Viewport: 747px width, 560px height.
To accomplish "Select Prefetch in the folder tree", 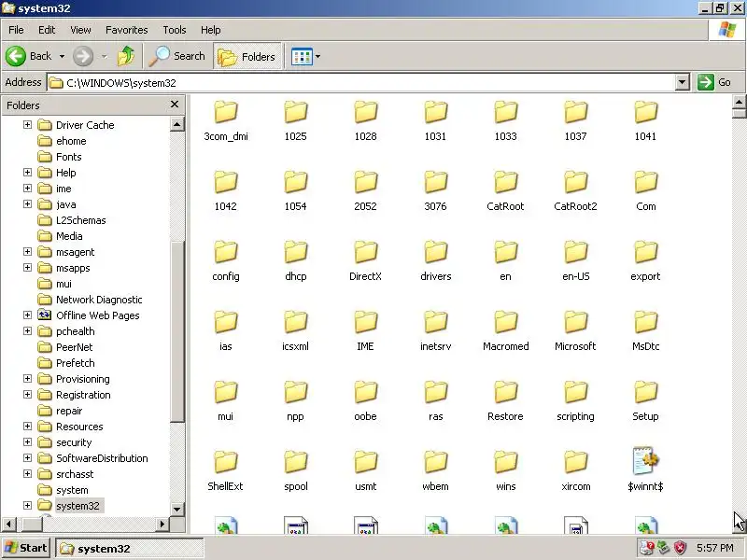I will point(76,363).
